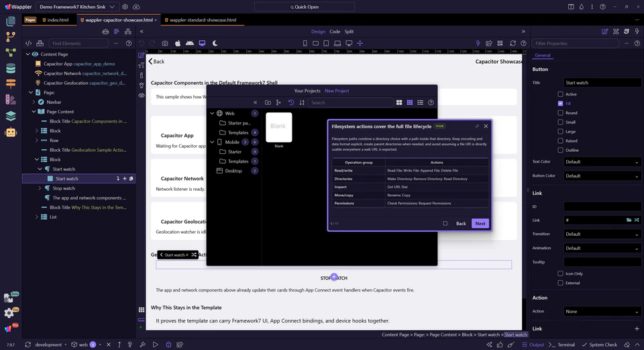
Task: Open the Terminal panel
Action: click(561, 345)
